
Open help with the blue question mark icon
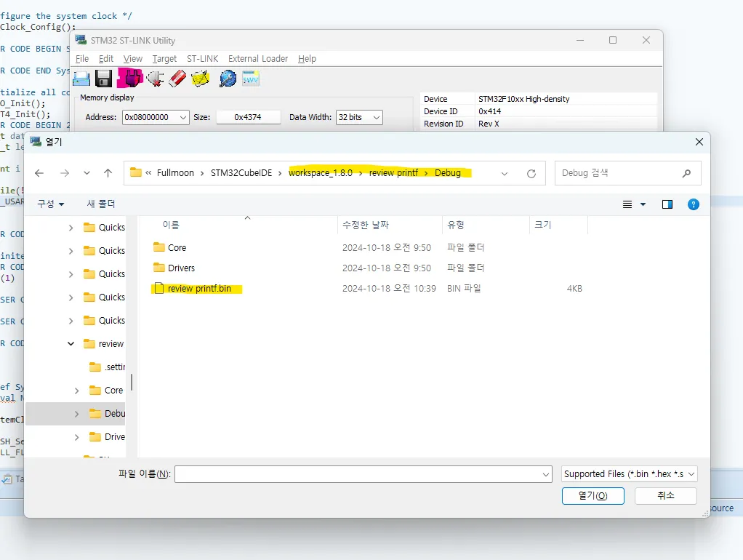693,204
